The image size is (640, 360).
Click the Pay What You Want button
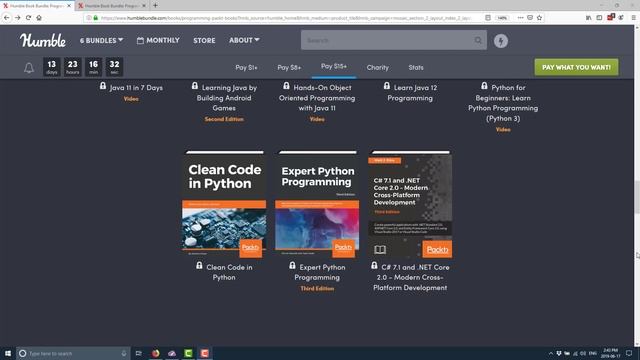(576, 67)
